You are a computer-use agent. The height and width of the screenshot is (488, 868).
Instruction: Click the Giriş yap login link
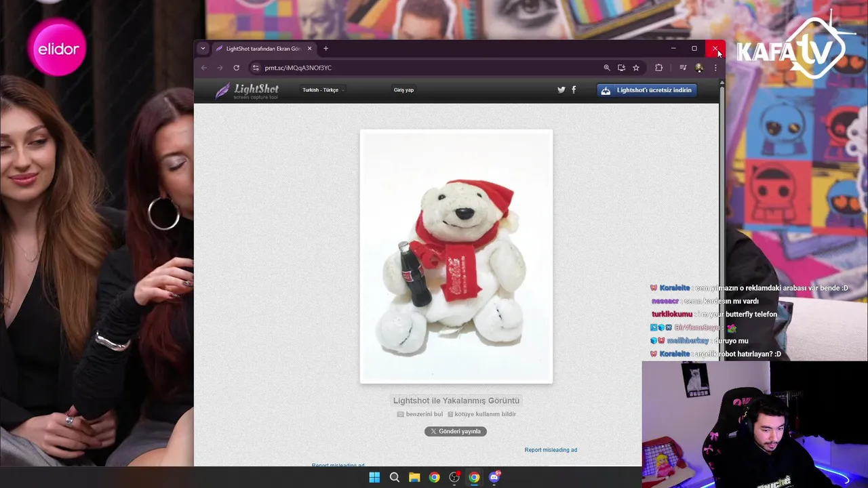pyautogui.click(x=403, y=90)
